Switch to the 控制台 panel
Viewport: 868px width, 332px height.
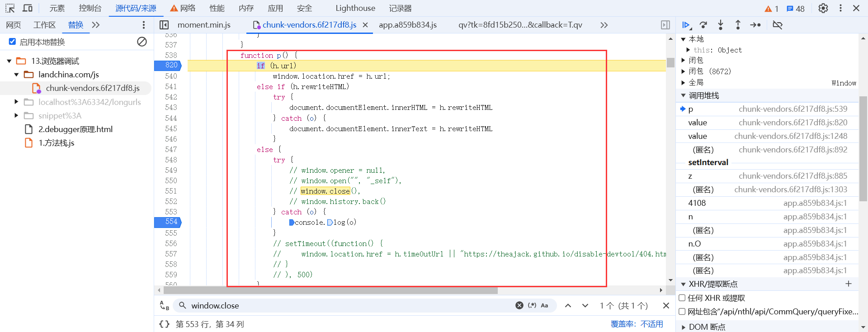click(x=90, y=8)
